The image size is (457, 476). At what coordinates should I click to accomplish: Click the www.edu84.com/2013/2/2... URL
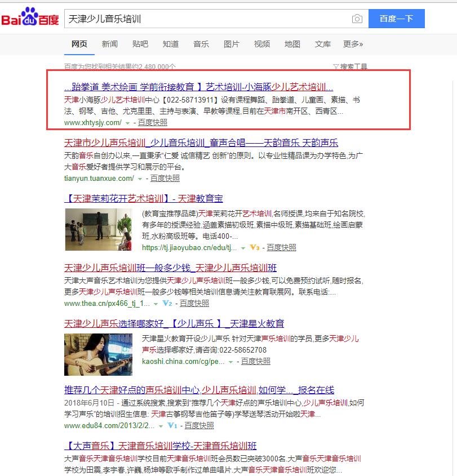109,426
